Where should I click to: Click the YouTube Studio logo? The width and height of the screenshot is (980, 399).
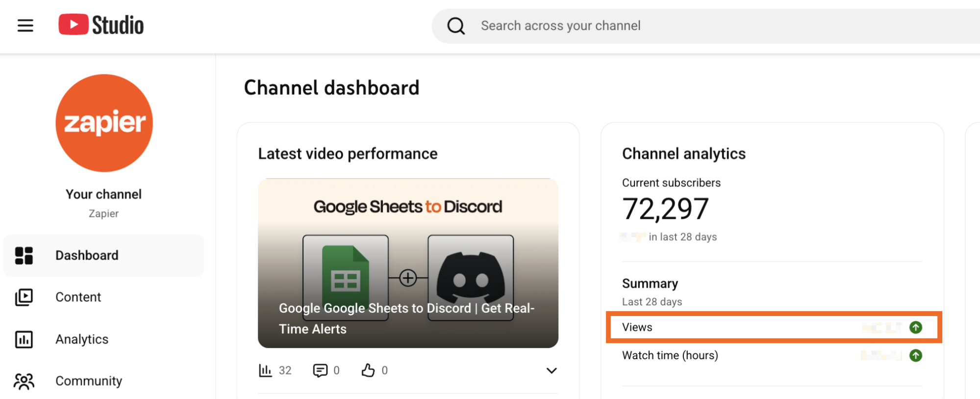tap(101, 25)
